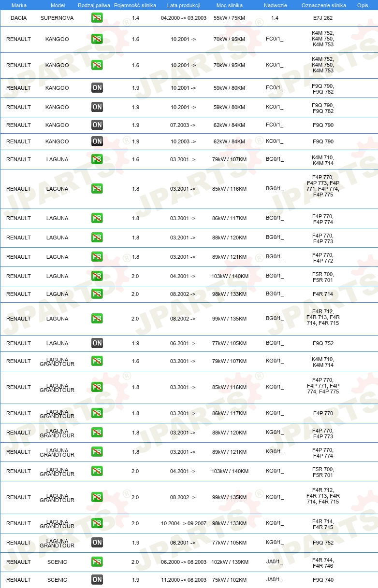Image resolution: width=378 pixels, height=588 pixels.
Task: Select engine codes F4R 744, F4R 746
Action: click(x=323, y=562)
